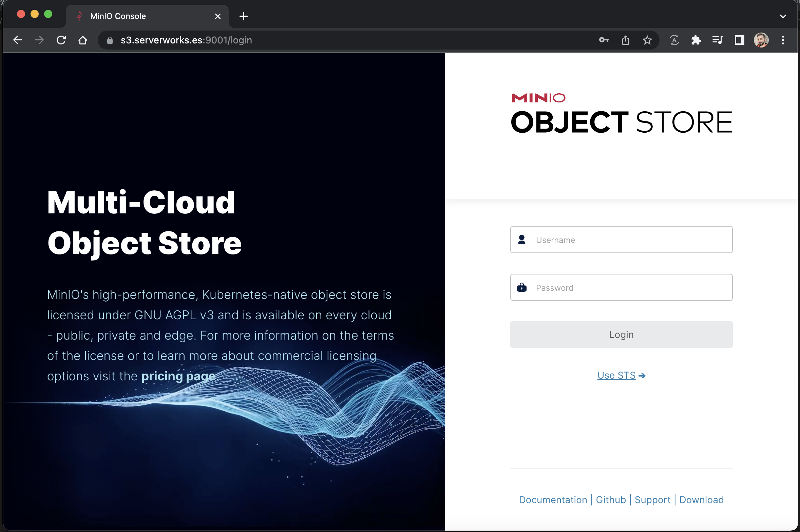Image resolution: width=800 pixels, height=532 pixels.
Task: Open the user profile avatar menu
Action: click(761, 40)
